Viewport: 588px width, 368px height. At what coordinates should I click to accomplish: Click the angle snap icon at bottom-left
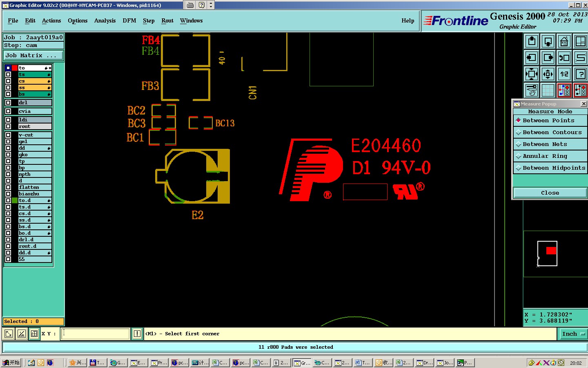(21, 334)
